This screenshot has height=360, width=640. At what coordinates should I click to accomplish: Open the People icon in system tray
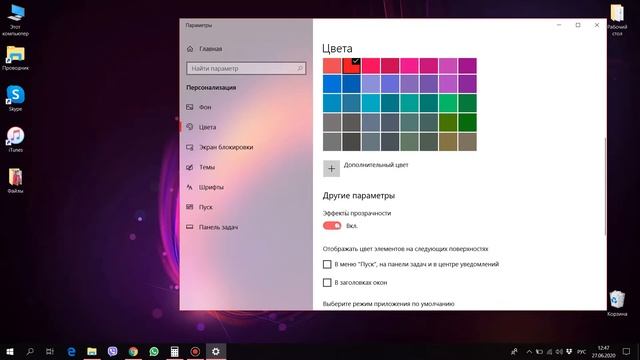click(514, 351)
